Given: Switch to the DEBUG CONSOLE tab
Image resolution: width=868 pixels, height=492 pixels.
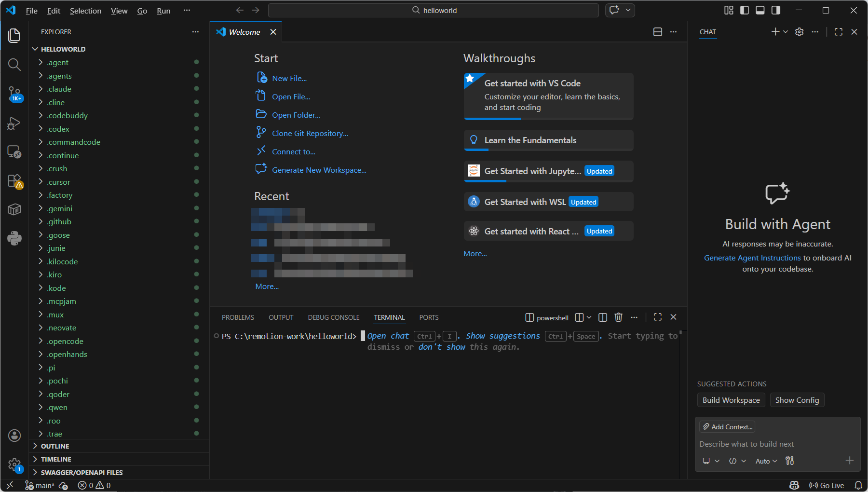Looking at the screenshot, I should click(334, 317).
